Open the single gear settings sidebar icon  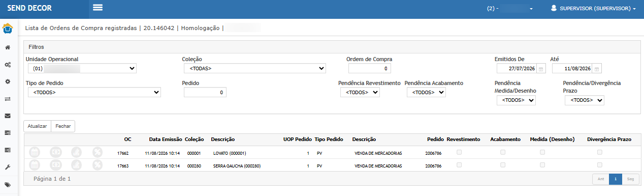[x=8, y=81]
